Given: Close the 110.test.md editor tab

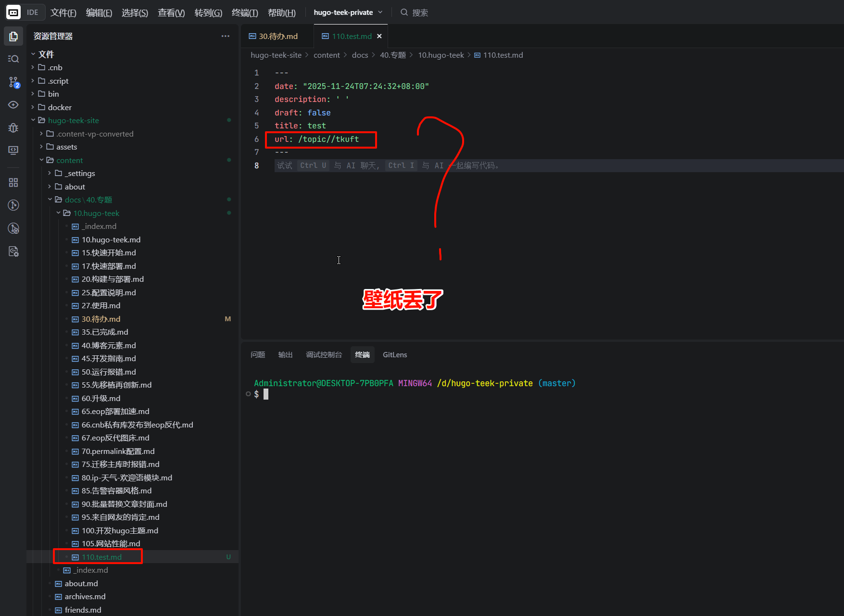Looking at the screenshot, I should pos(379,37).
